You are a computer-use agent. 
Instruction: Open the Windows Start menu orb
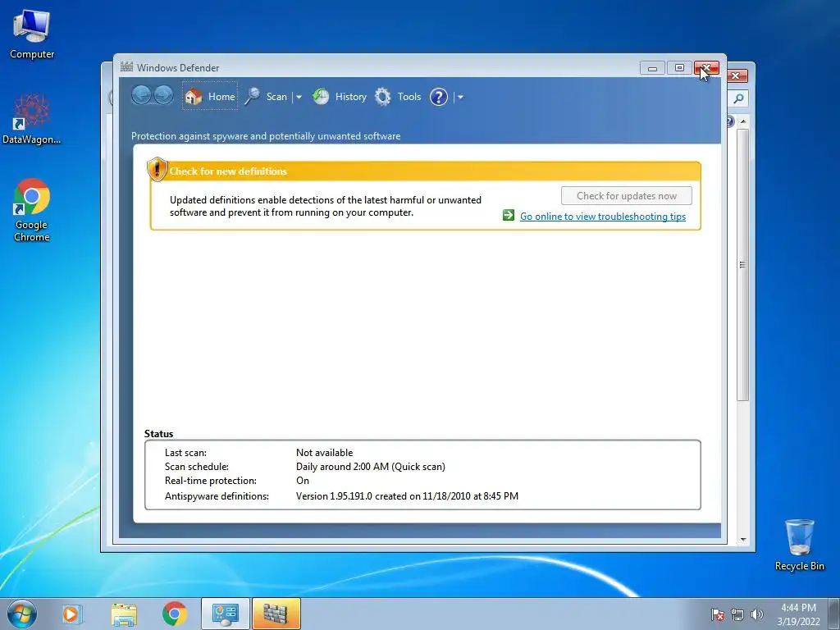pos(22,614)
